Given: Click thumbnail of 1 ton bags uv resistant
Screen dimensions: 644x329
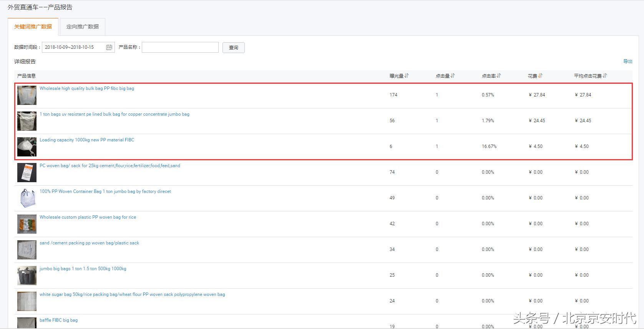Looking at the screenshot, I should [27, 121].
